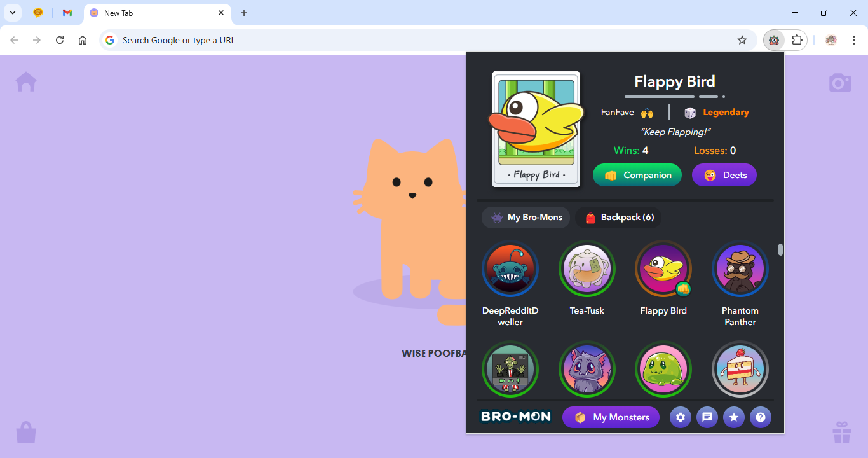Image resolution: width=868 pixels, height=458 pixels.
Task: Open the Bro-Mon help question mark
Action: pyautogui.click(x=761, y=417)
